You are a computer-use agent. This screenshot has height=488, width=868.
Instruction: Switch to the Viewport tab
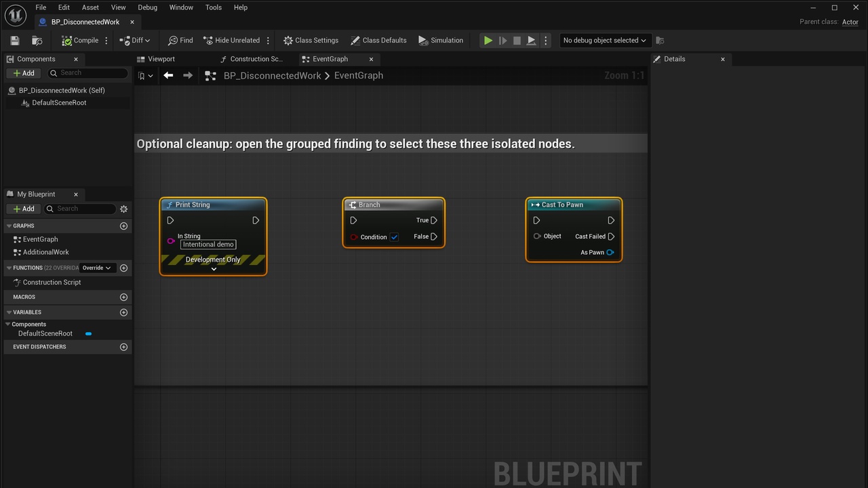tap(161, 59)
